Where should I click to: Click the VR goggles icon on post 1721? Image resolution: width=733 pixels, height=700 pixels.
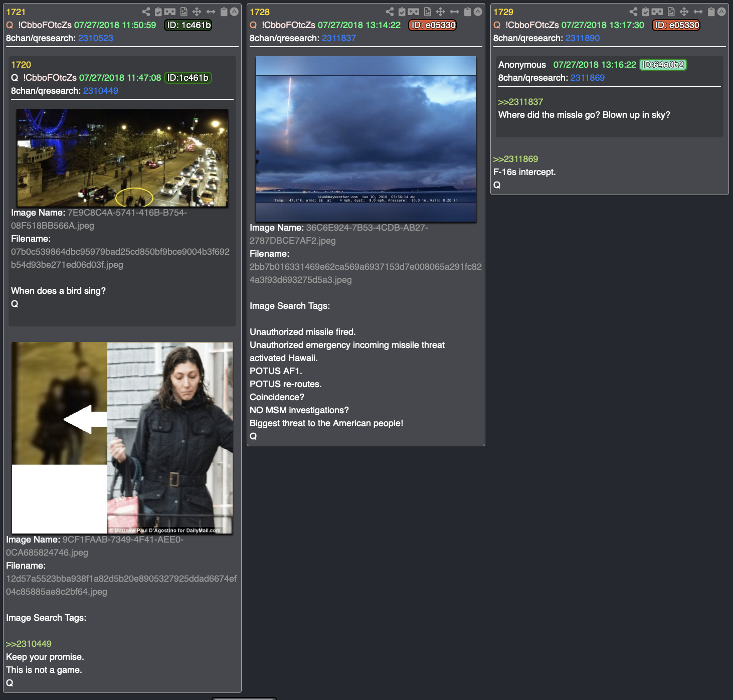coord(170,12)
